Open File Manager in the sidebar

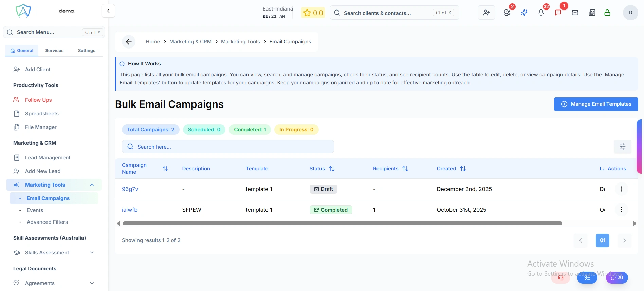pyautogui.click(x=41, y=127)
